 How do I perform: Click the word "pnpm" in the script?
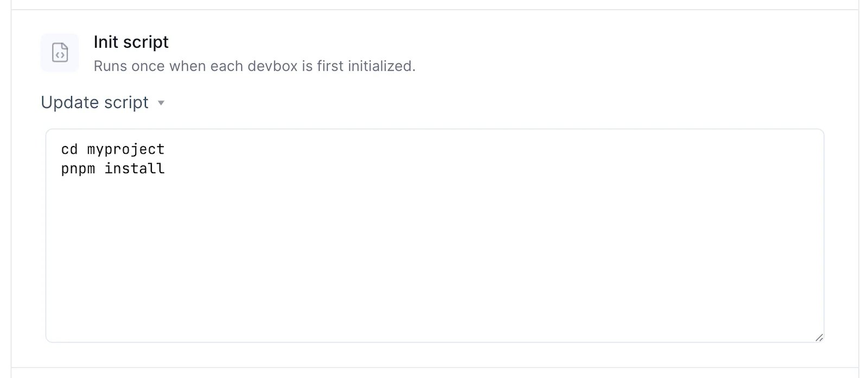(x=78, y=169)
